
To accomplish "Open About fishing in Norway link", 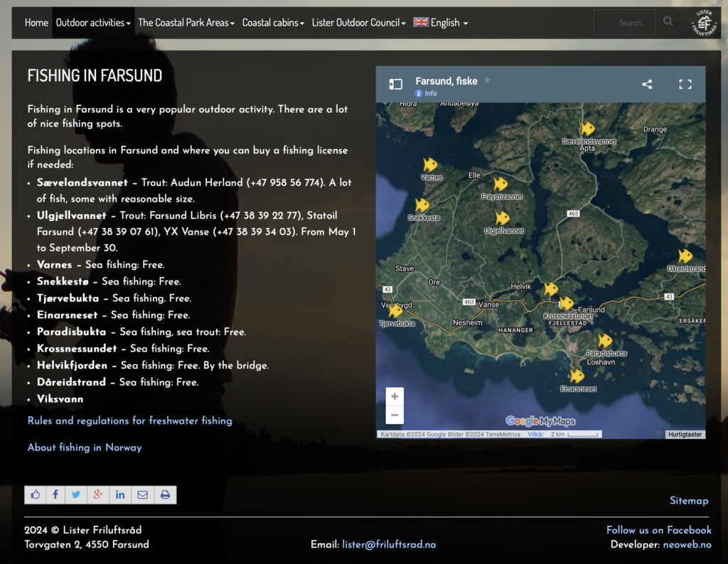I will pos(85,448).
